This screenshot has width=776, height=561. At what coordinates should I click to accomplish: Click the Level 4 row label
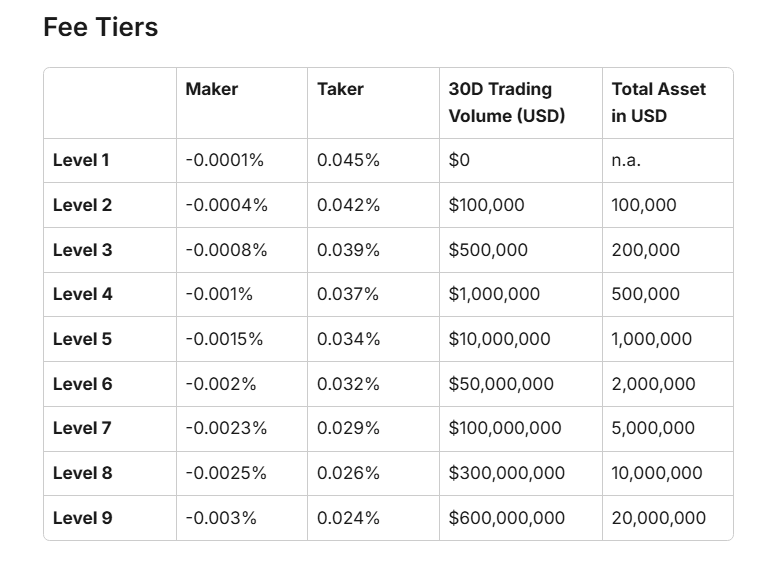82,294
